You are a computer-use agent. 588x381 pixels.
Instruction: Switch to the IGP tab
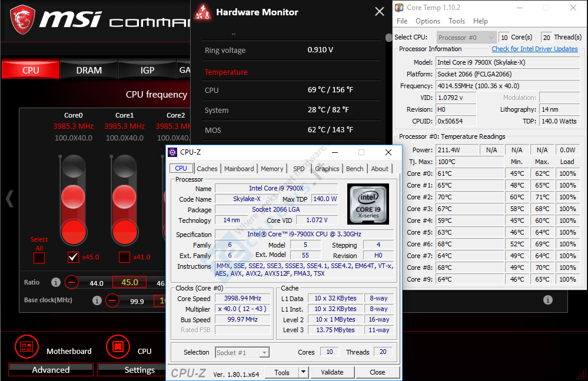click(x=147, y=70)
